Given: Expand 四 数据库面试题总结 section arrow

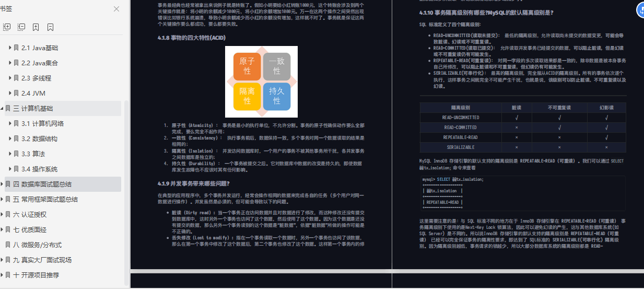Looking at the screenshot, I should 2,184.
